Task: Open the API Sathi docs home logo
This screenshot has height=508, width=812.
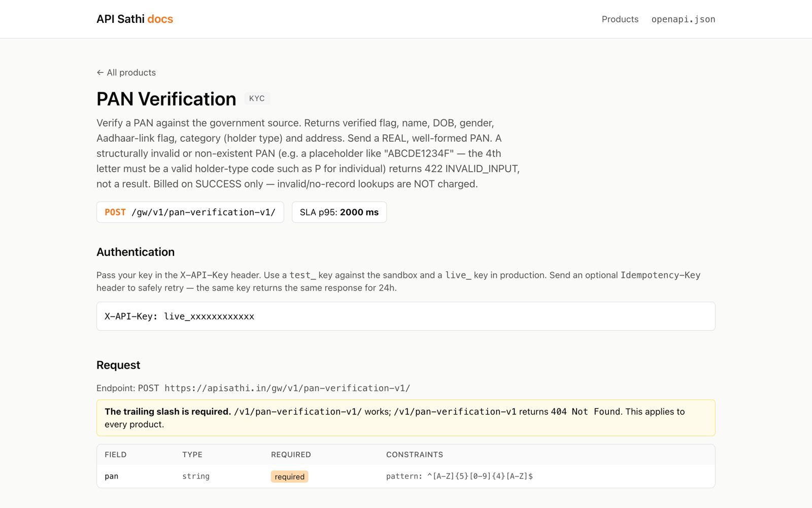Action: (x=134, y=19)
